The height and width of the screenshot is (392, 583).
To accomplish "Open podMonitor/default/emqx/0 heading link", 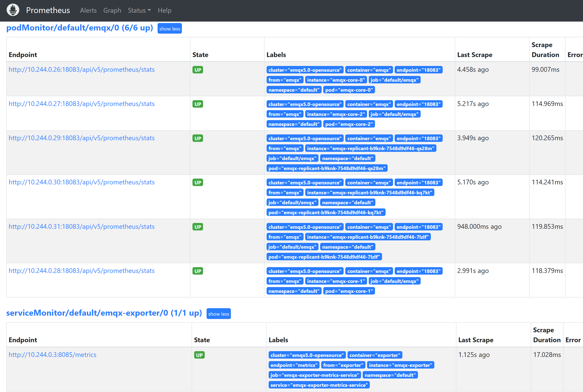I will click(x=80, y=28).
